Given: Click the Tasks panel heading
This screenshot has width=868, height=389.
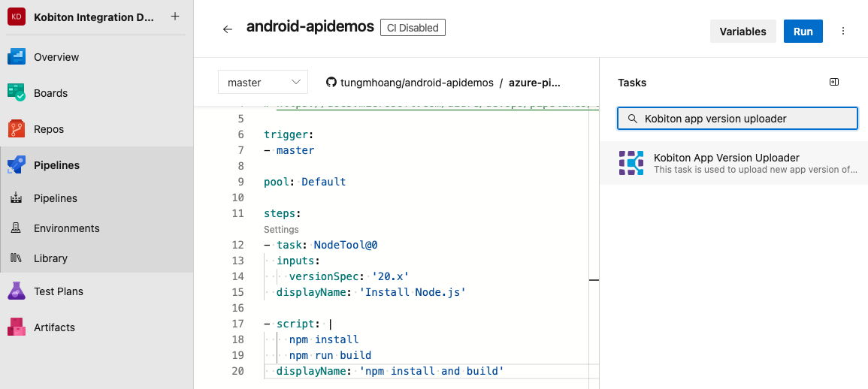Looking at the screenshot, I should [632, 83].
